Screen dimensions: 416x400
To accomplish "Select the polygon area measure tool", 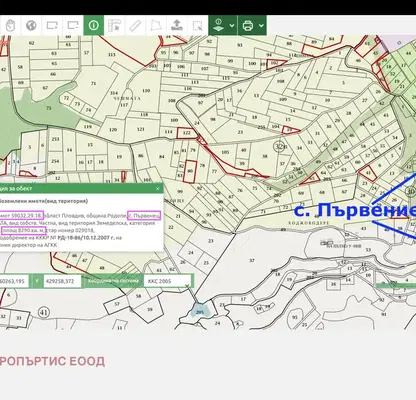I will coord(156,25).
